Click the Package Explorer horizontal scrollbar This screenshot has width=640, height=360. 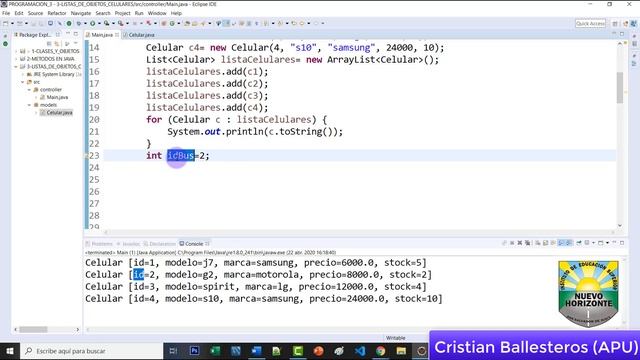33,329
